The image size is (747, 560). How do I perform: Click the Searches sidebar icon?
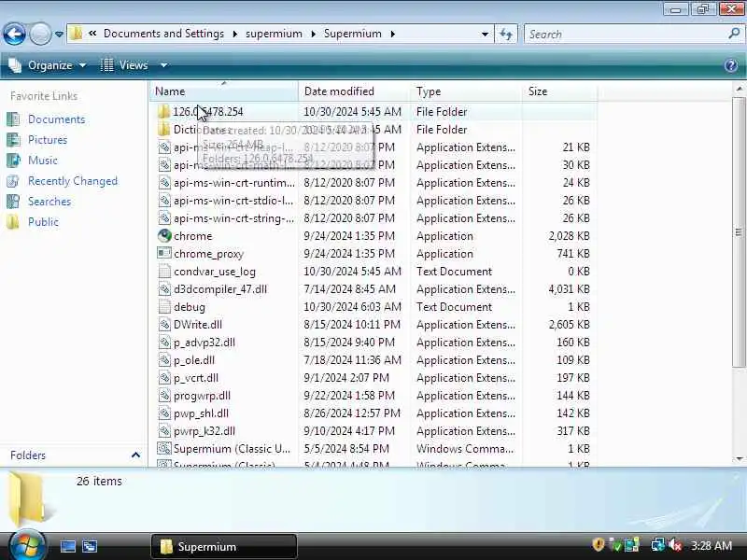pos(13,202)
